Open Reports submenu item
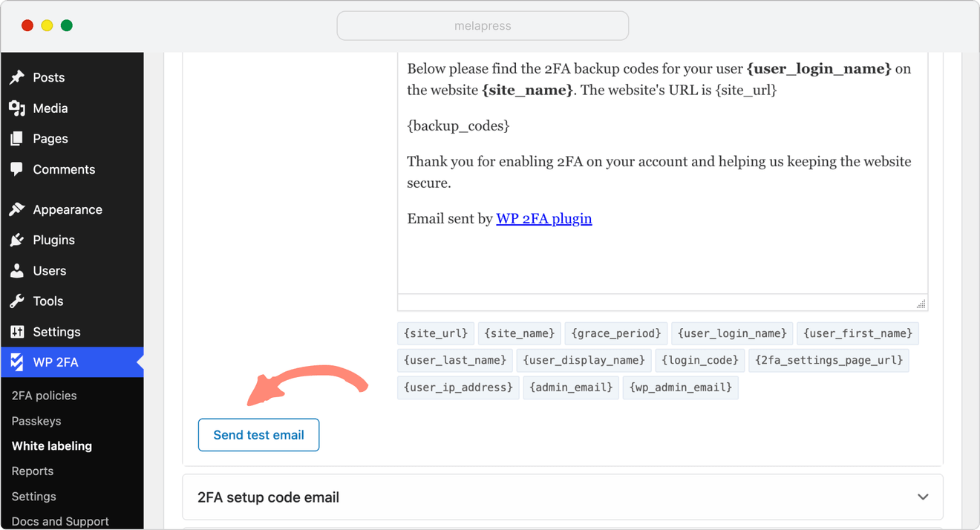The height and width of the screenshot is (530, 980). (x=33, y=471)
